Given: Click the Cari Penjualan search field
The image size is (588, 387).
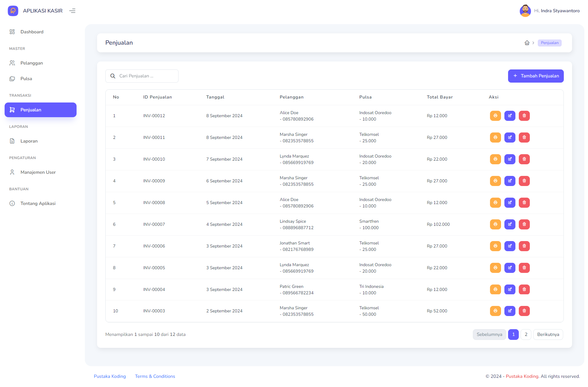Looking at the screenshot, I should click(142, 76).
